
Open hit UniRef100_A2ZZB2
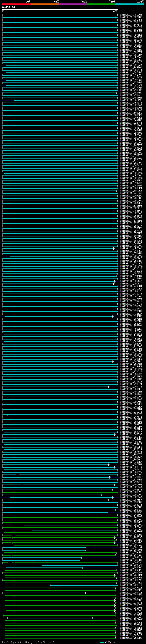131,17
